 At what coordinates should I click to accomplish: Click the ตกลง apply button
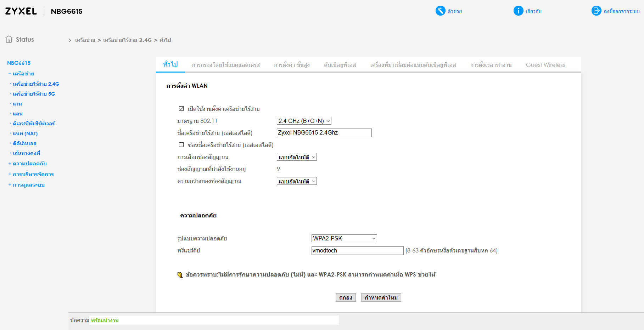(x=346, y=297)
